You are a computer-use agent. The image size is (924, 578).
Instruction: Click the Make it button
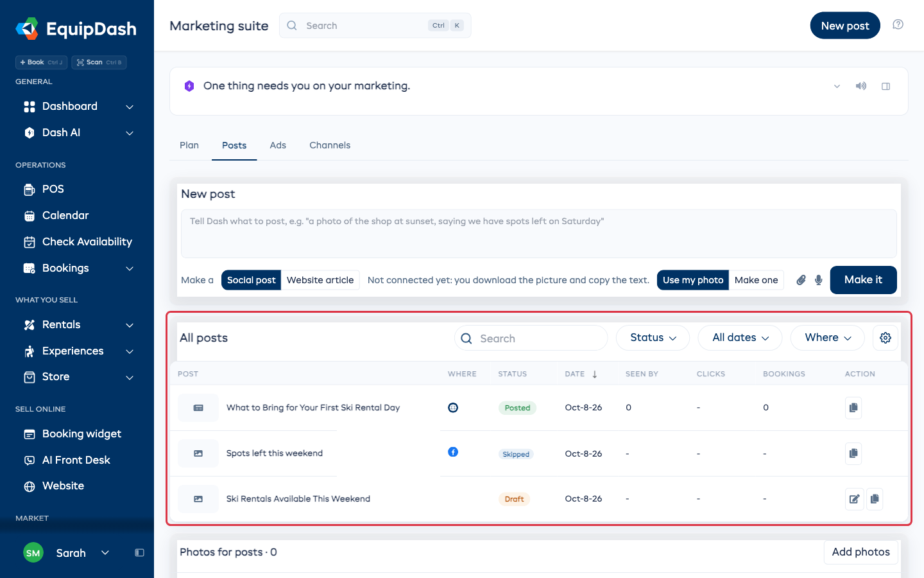pyautogui.click(x=863, y=280)
